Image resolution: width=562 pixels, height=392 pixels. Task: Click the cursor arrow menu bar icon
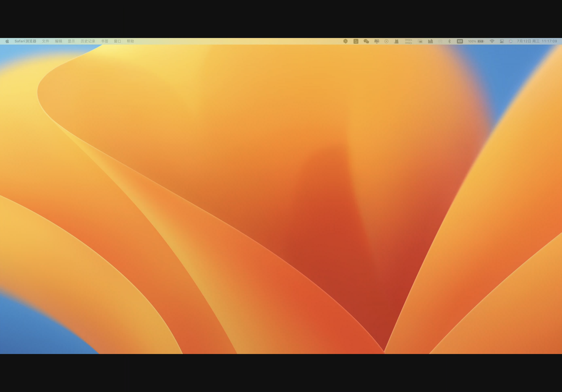coord(356,41)
